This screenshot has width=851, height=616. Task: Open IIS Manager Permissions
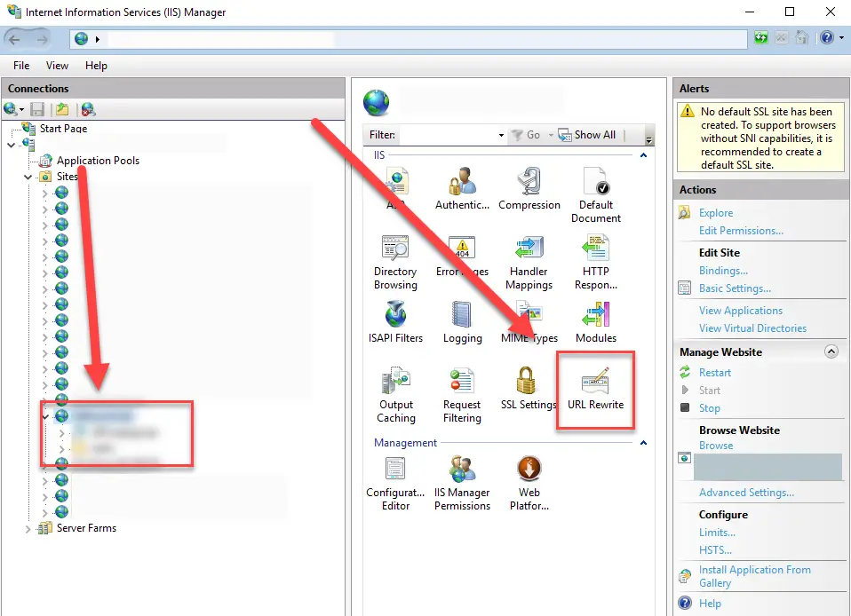(462, 483)
